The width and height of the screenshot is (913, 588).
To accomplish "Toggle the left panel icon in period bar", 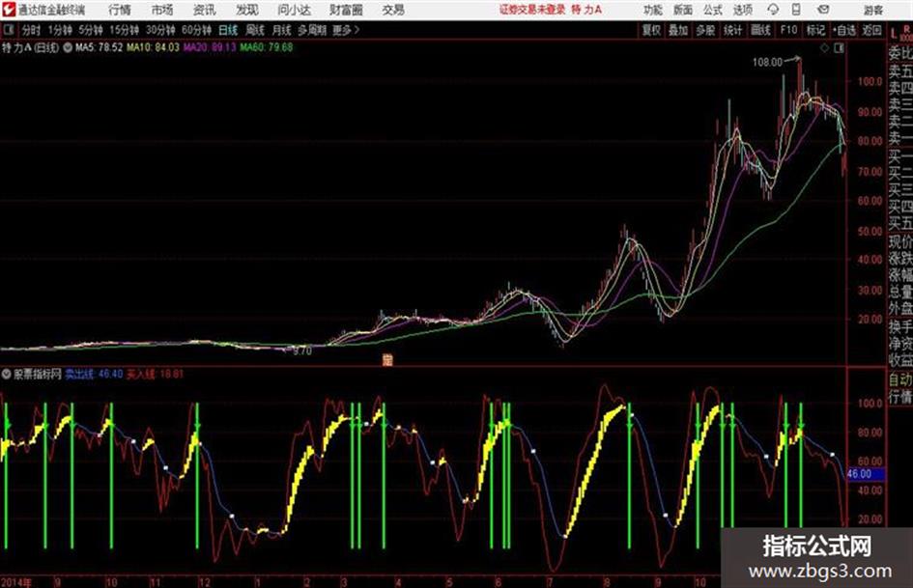I will point(8,30).
